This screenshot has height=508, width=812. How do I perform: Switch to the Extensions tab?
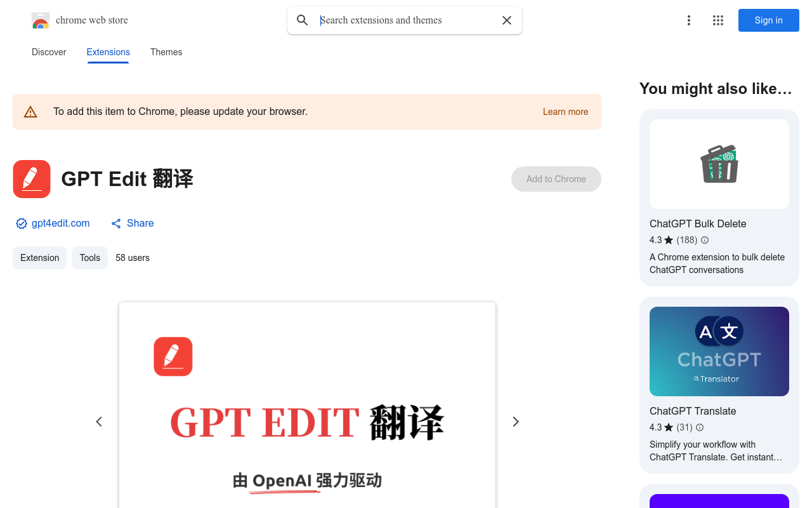[108, 52]
